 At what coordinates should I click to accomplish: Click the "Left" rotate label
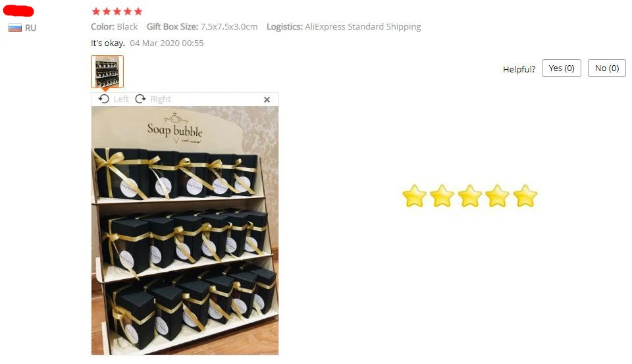(x=121, y=99)
